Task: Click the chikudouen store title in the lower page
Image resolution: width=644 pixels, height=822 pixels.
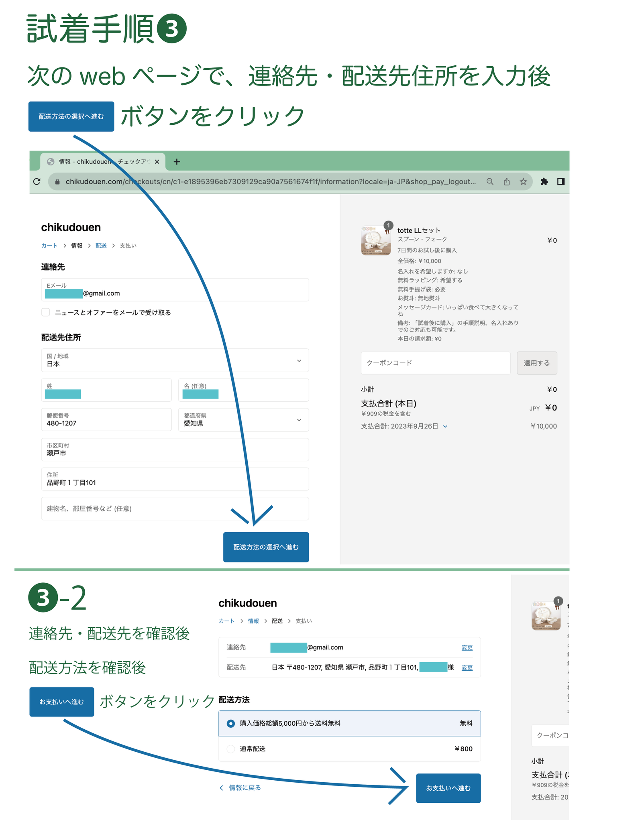Action: point(248,603)
